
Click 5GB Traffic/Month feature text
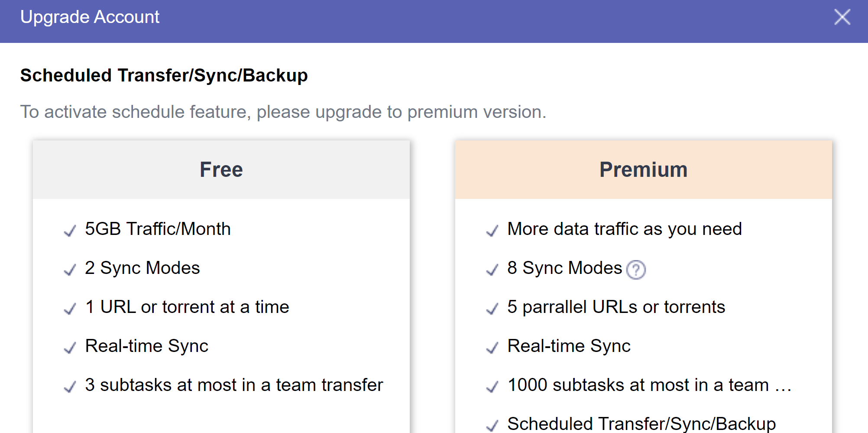pyautogui.click(x=158, y=229)
